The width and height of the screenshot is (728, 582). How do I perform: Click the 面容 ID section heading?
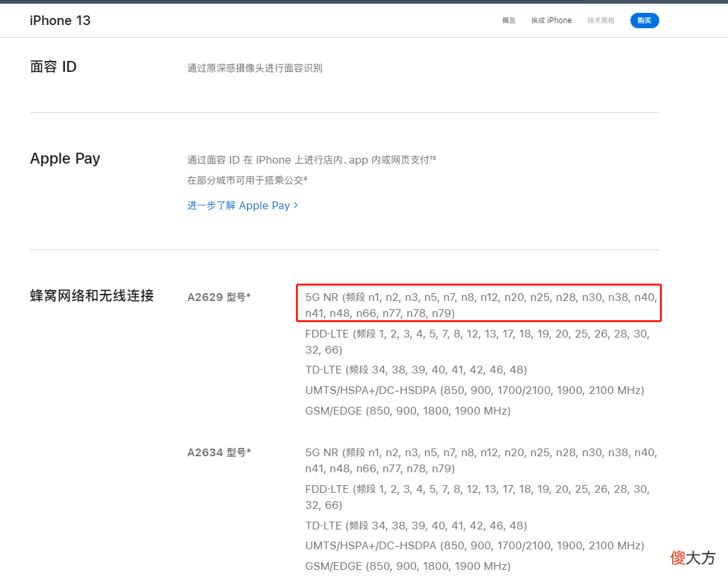(53, 67)
